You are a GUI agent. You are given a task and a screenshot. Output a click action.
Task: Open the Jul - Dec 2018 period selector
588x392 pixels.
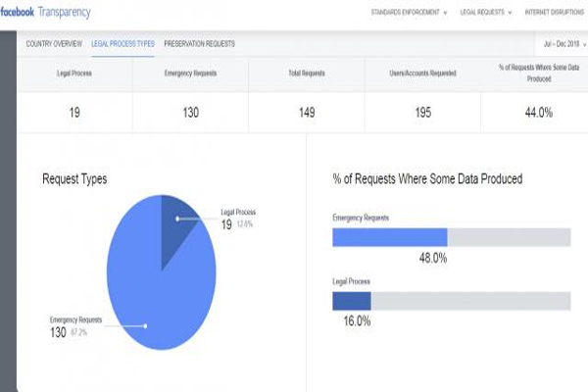click(564, 44)
